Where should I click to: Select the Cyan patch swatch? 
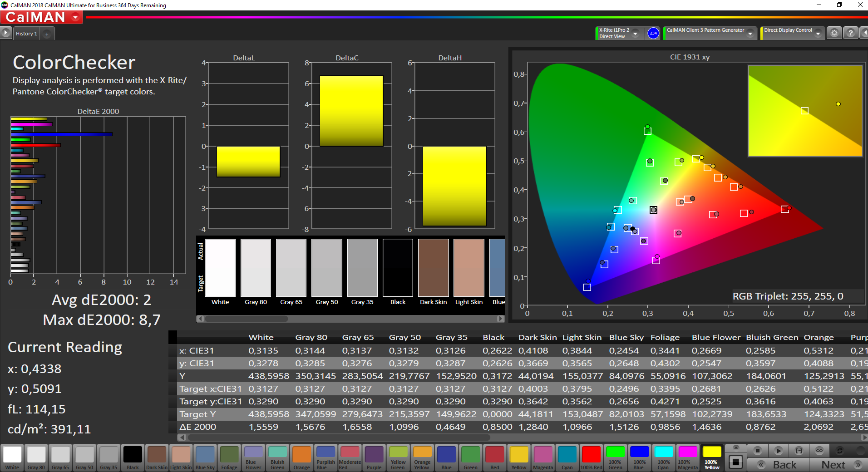tap(567, 457)
